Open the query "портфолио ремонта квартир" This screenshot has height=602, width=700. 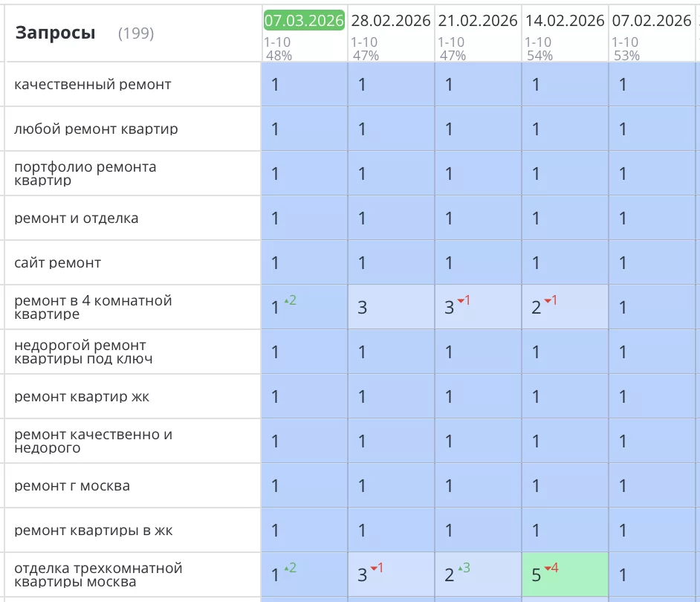(85, 173)
